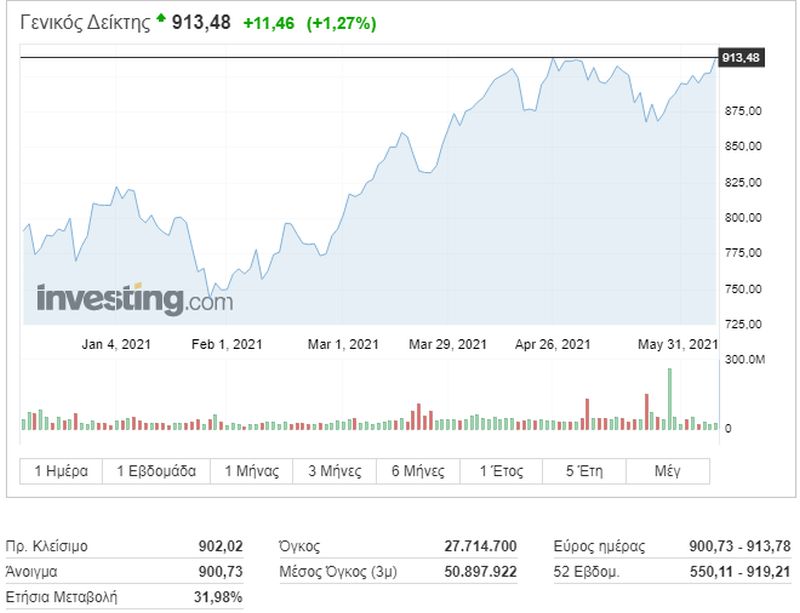Click the +11,46 point change value
This screenshot has width=800, height=613.
pos(269,23)
